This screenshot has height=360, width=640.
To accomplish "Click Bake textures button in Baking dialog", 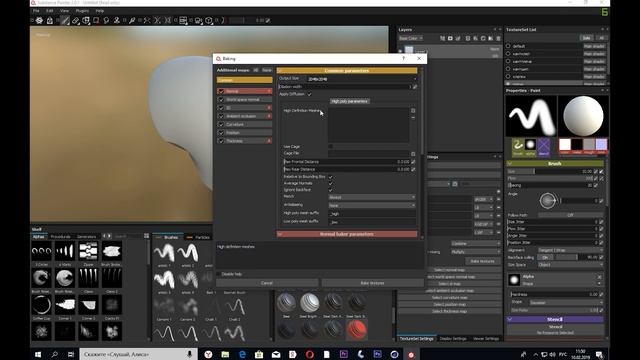I will pos(372,283).
